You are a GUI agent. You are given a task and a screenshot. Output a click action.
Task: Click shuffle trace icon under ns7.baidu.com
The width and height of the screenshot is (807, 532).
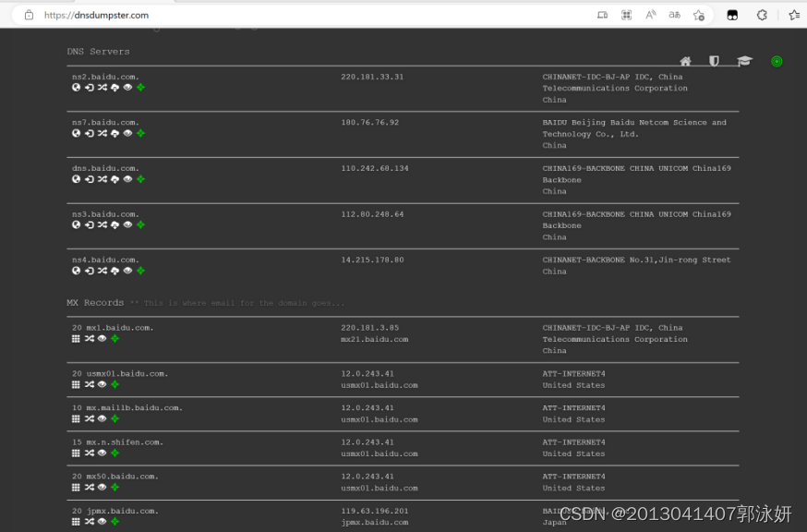tap(102, 133)
